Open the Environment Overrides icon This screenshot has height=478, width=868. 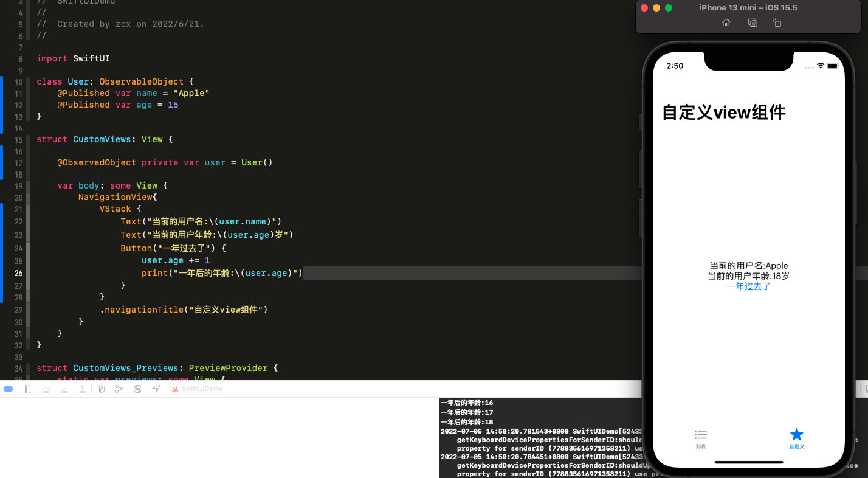pos(137,389)
